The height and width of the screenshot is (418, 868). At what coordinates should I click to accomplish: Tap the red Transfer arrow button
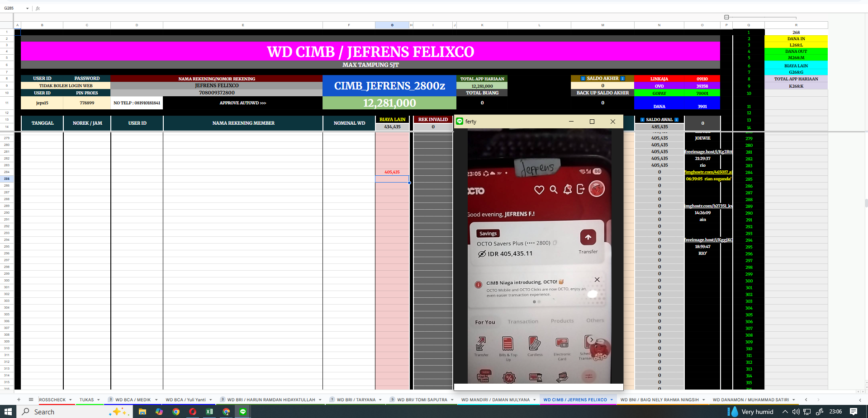(588, 237)
